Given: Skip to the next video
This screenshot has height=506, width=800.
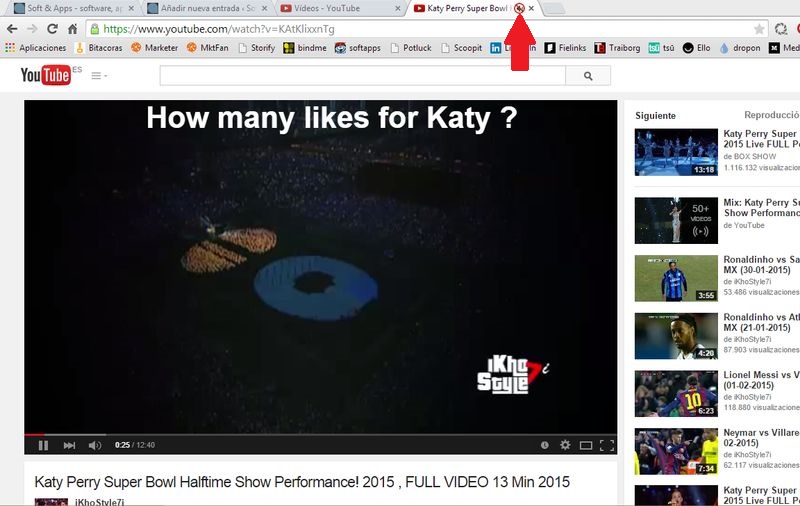Looking at the screenshot, I should 69,445.
